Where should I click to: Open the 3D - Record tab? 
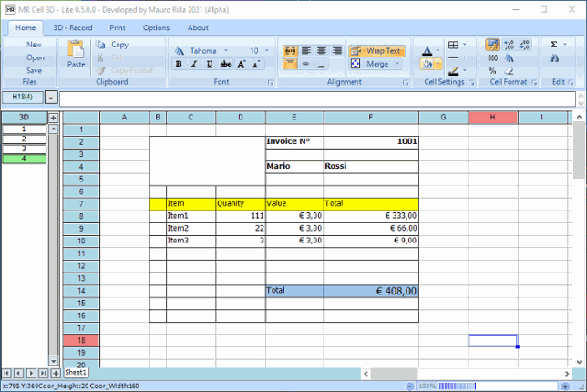73,27
